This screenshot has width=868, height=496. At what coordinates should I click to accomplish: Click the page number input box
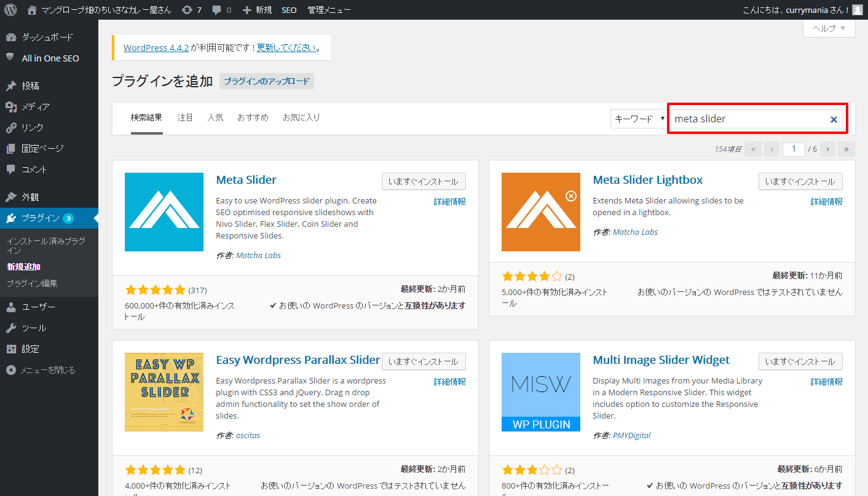(794, 149)
